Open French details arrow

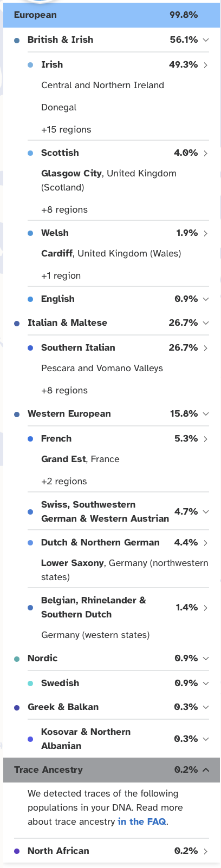pos(206,439)
